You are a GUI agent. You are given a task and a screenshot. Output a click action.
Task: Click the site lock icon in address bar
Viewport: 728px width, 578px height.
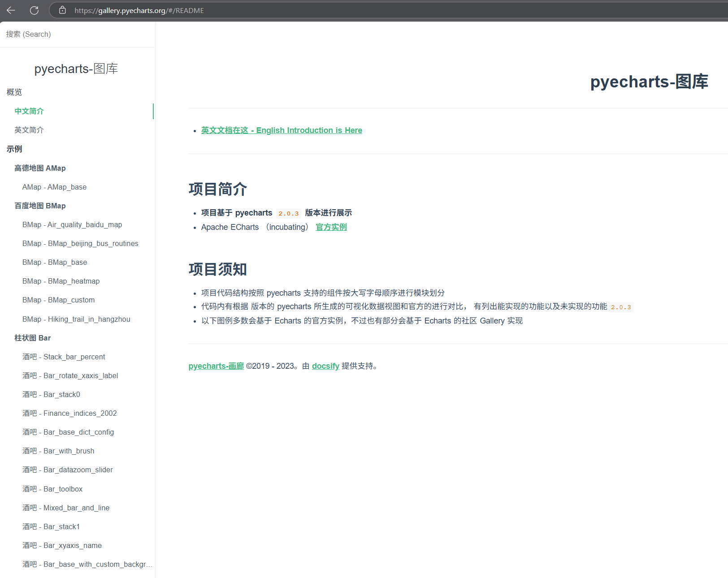(62, 10)
